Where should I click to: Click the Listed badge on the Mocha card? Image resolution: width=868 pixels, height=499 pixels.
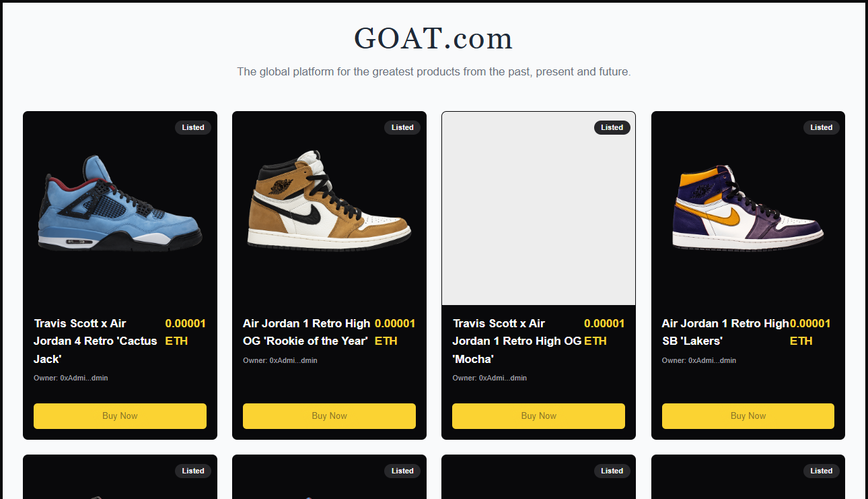(612, 127)
